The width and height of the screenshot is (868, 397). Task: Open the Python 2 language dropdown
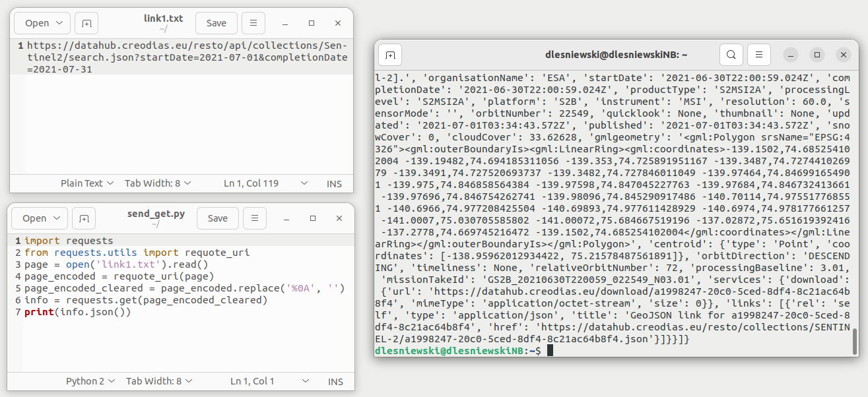(x=90, y=381)
